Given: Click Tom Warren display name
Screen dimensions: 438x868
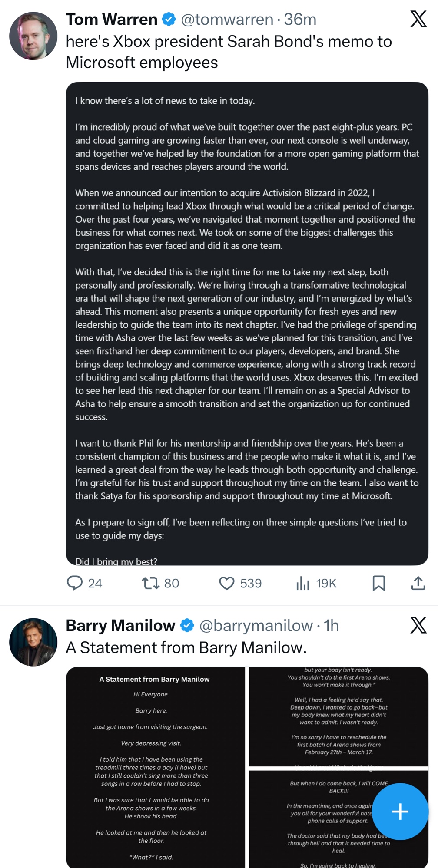Looking at the screenshot, I should point(112,20).
